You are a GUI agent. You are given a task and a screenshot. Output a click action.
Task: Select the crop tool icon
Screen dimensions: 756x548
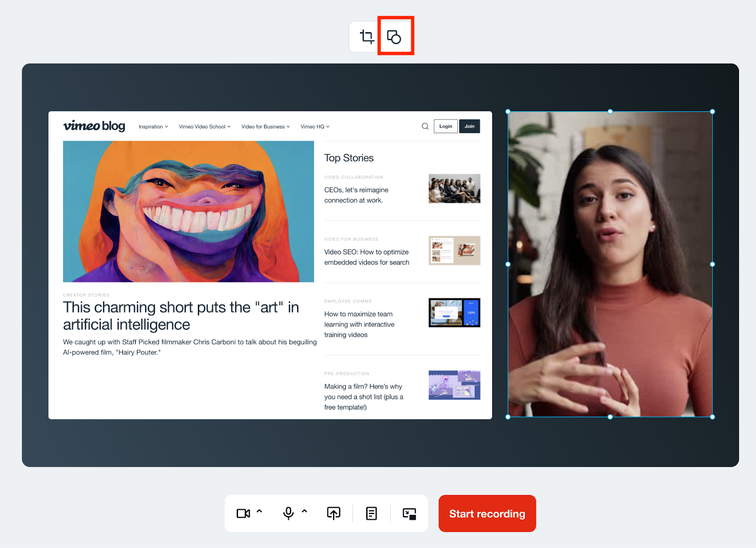[367, 36]
